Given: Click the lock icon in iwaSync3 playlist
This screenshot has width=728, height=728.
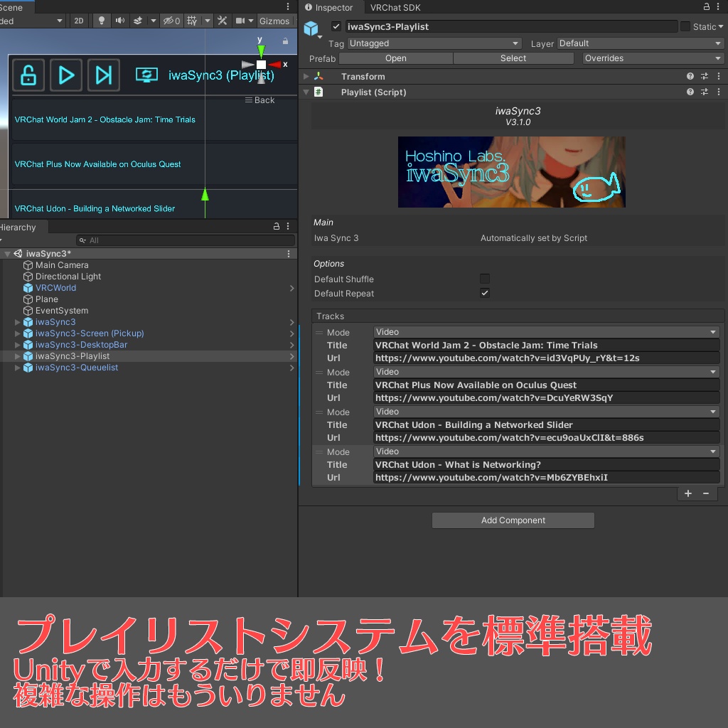Looking at the screenshot, I should click(x=28, y=75).
